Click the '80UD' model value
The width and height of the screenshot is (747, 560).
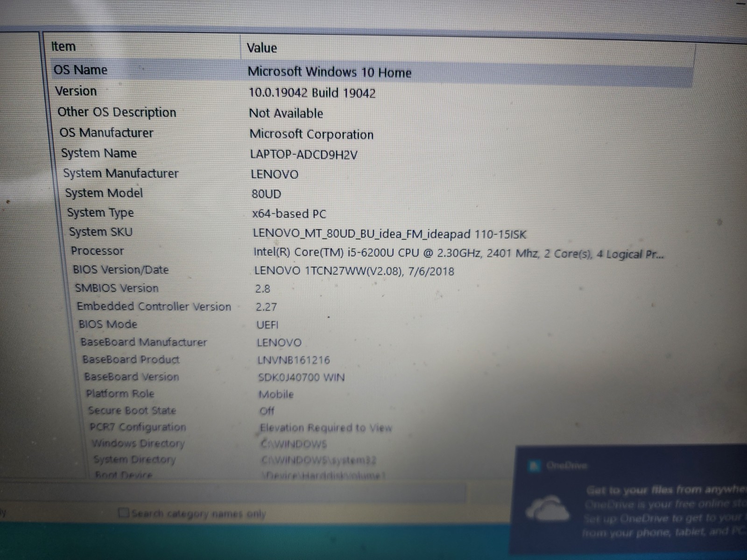coord(266,194)
